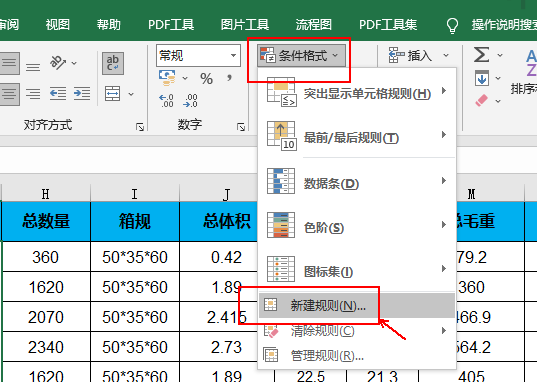The image size is (537, 382).
Task: Expand the text orientation dropdown arrow
Action: [x=74, y=63]
